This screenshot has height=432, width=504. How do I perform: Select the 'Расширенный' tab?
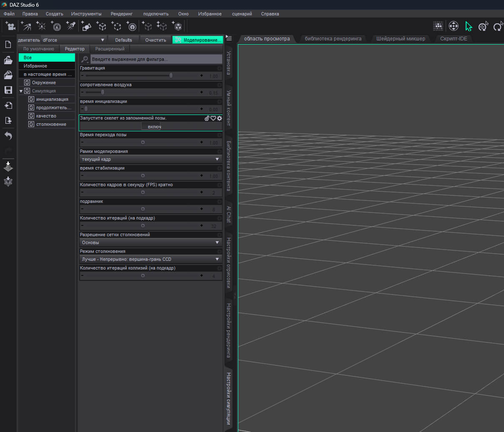[110, 49]
